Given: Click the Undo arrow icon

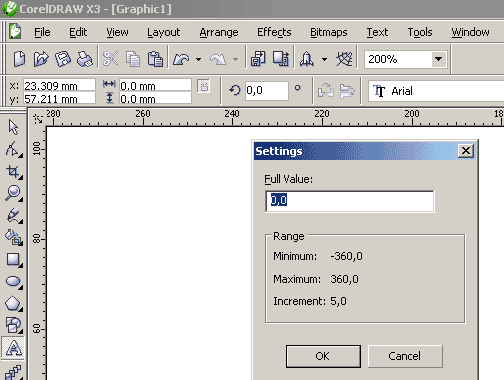Looking at the screenshot, I should [x=181, y=59].
